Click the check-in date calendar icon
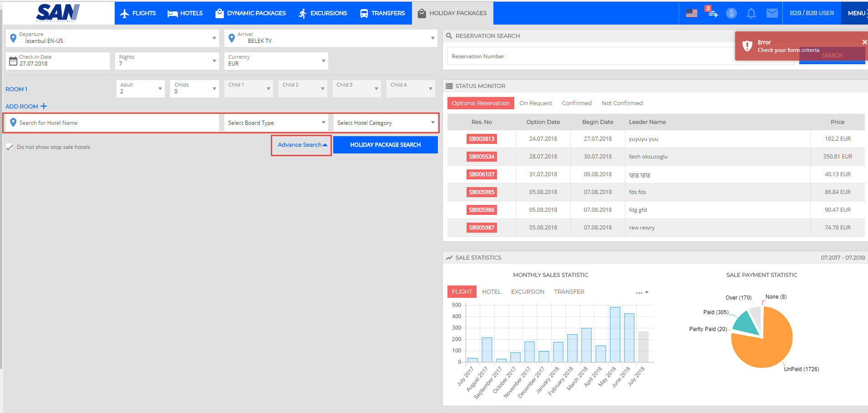The width and height of the screenshot is (868, 413). (13, 61)
